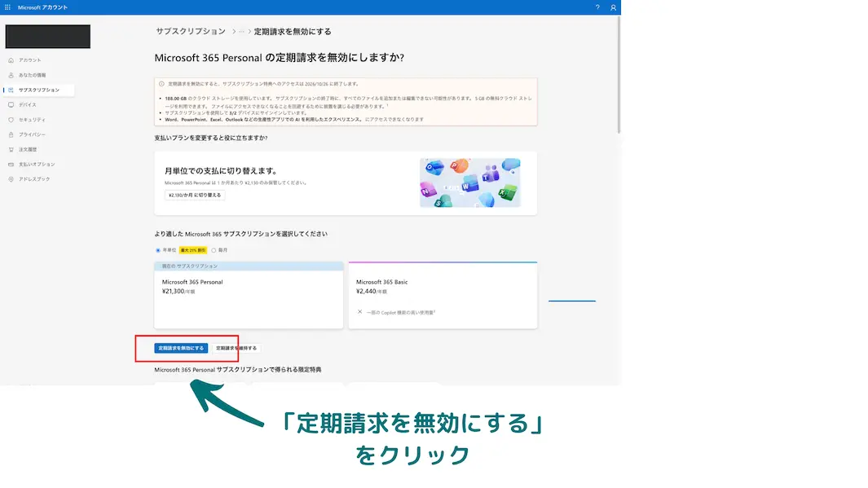Click 定期請求を維持する button
The height and width of the screenshot is (488, 868).
[x=236, y=348]
